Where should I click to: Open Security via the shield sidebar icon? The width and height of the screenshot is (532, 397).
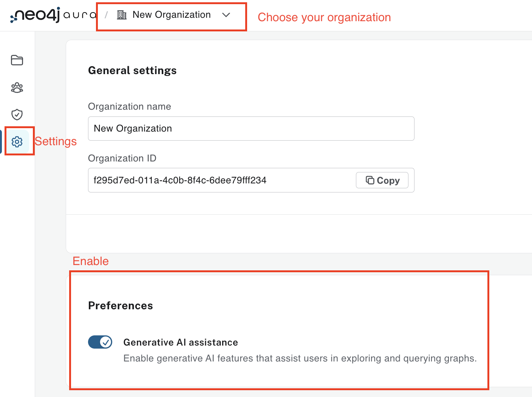tap(17, 115)
